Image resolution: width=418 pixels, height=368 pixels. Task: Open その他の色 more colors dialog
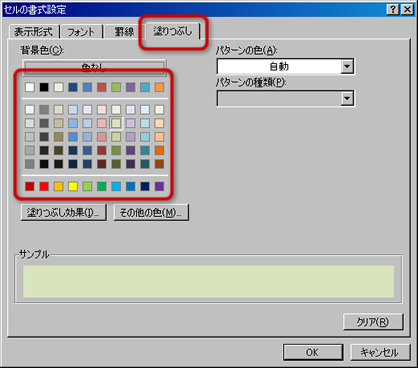tap(151, 212)
